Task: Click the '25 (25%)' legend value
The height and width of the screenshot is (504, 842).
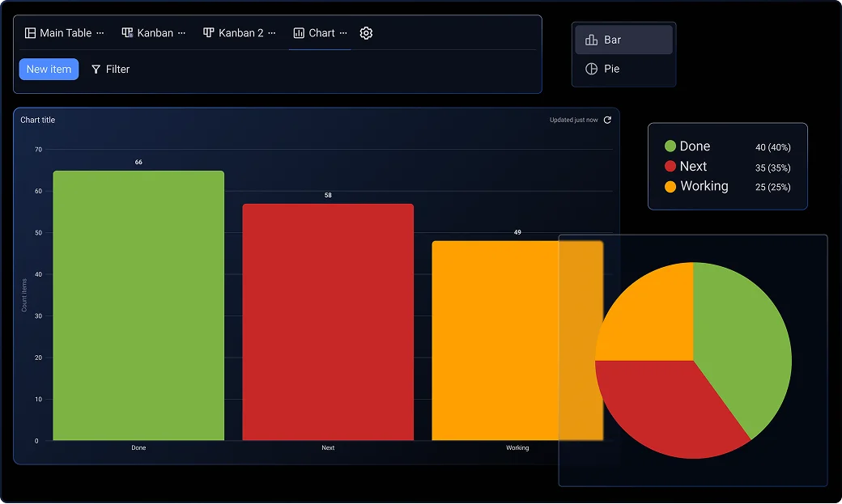Action: (x=772, y=187)
